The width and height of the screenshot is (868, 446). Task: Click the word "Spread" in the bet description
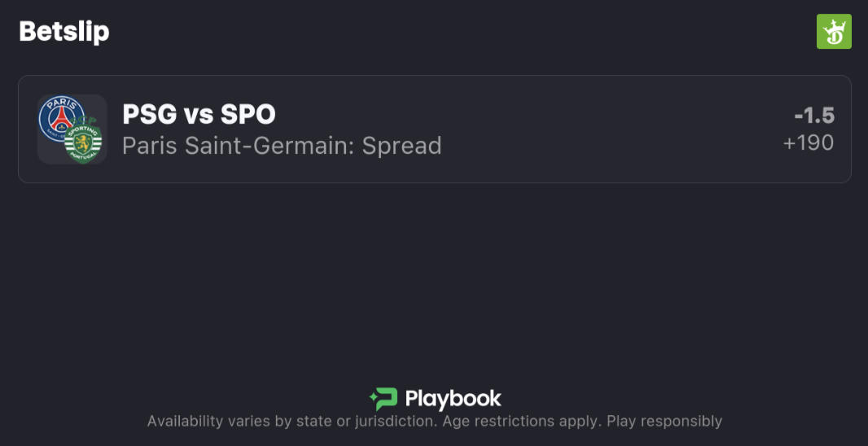coord(401,146)
